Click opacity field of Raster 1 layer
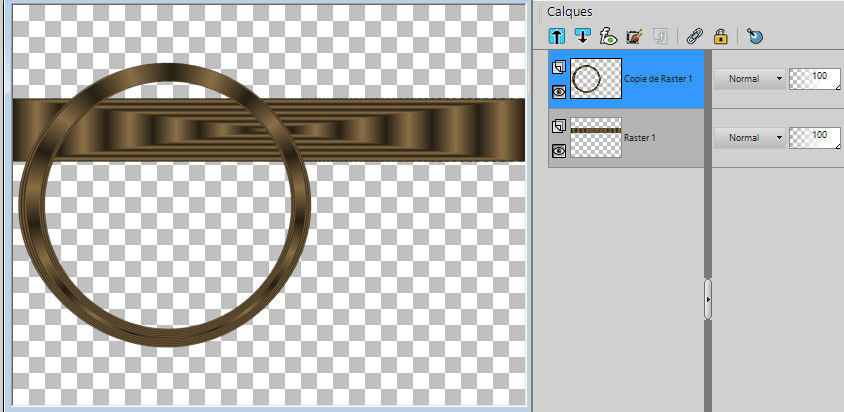This screenshot has height=412, width=844. coord(815,138)
